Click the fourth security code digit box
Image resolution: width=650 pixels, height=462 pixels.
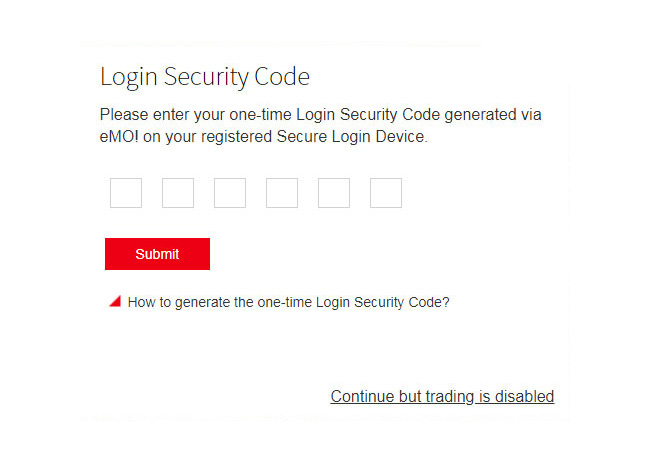point(282,193)
